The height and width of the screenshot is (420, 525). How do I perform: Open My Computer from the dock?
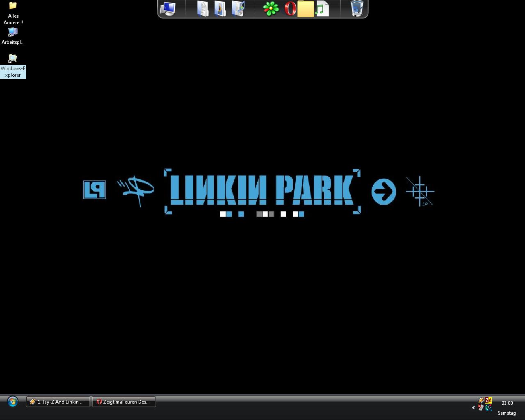(168, 9)
